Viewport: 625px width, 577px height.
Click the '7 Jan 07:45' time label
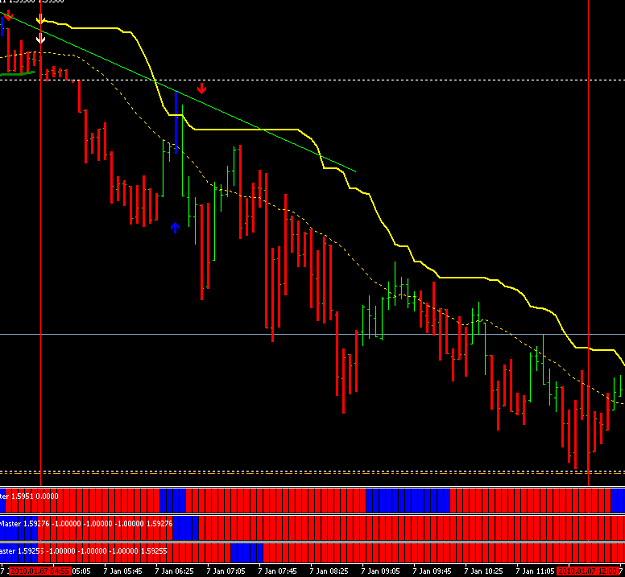pyautogui.click(x=277, y=571)
